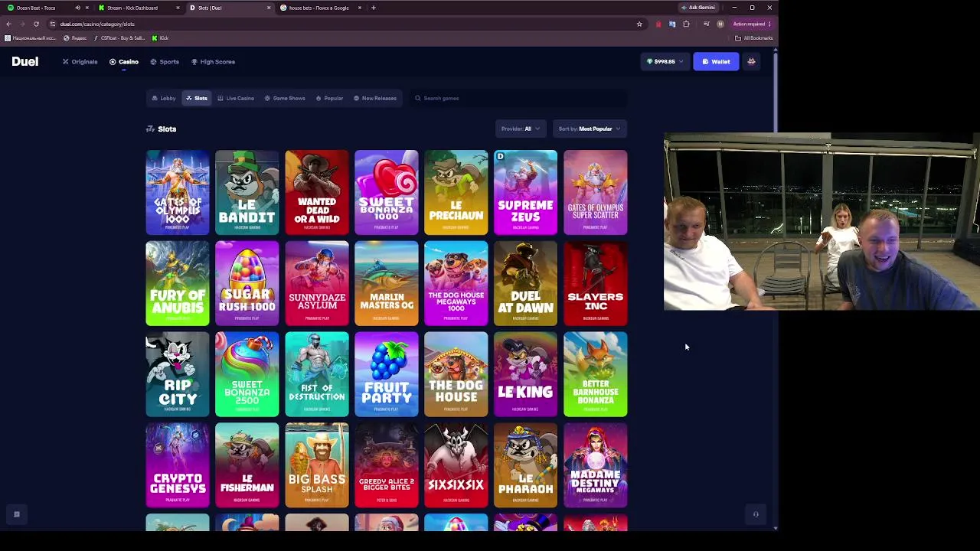Screen dimensions: 980x551
Task: Open the browser extensions puzzle icon
Action: [686, 24]
